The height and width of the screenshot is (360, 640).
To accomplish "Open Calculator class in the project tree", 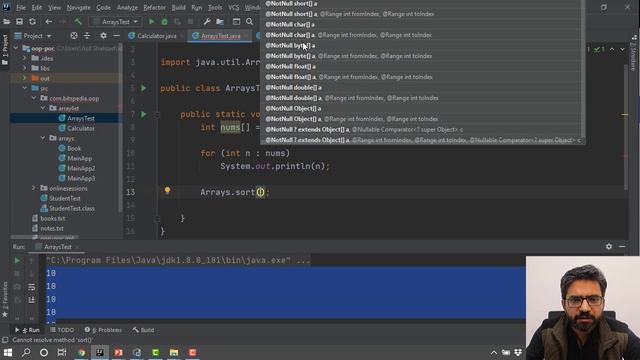I will coord(81,128).
